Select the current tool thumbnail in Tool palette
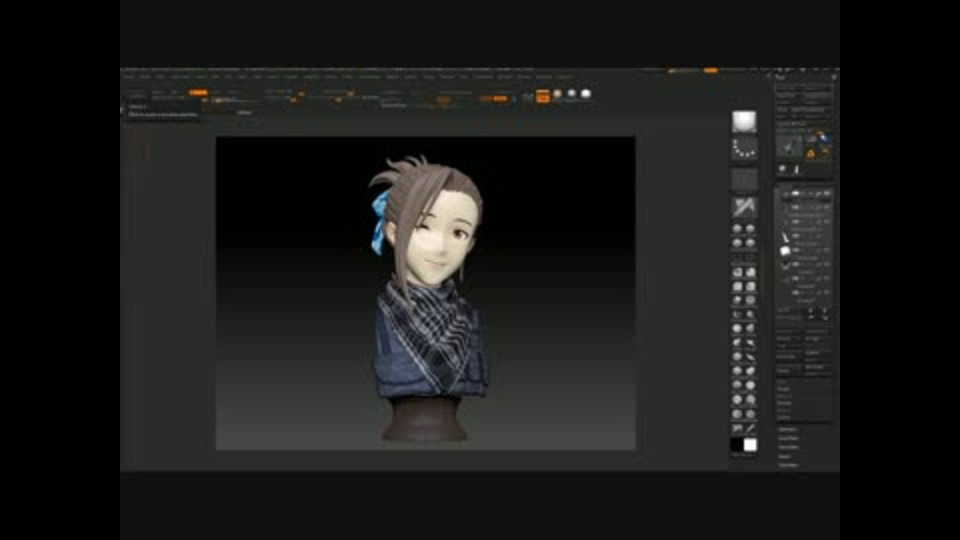The height and width of the screenshot is (540, 960). point(790,146)
